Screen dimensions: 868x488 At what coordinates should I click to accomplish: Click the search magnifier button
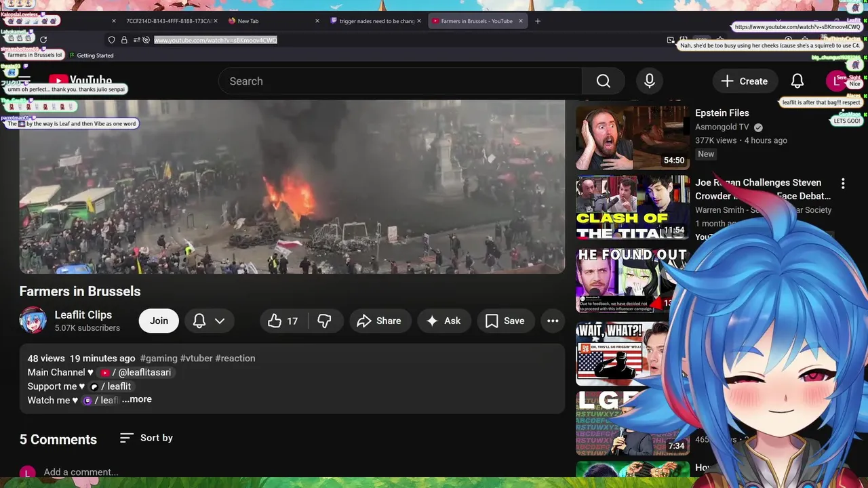604,81
